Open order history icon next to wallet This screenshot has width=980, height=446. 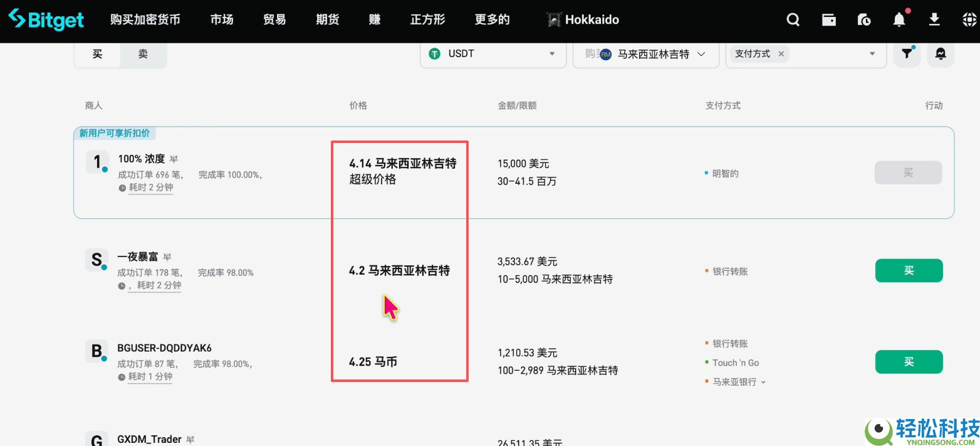pos(864,19)
